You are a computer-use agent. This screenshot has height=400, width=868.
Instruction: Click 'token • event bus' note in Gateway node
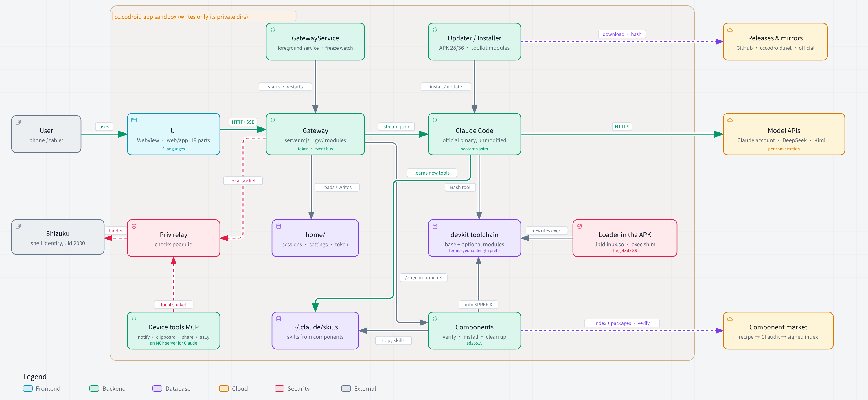click(315, 149)
